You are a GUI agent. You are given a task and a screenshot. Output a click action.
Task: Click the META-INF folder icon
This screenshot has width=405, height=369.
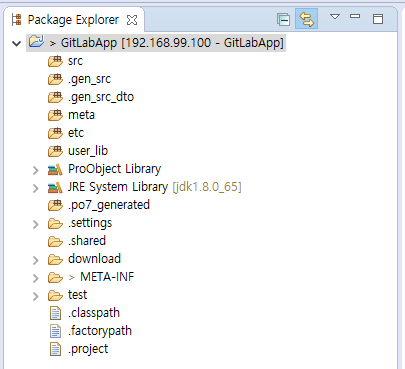[55, 278]
